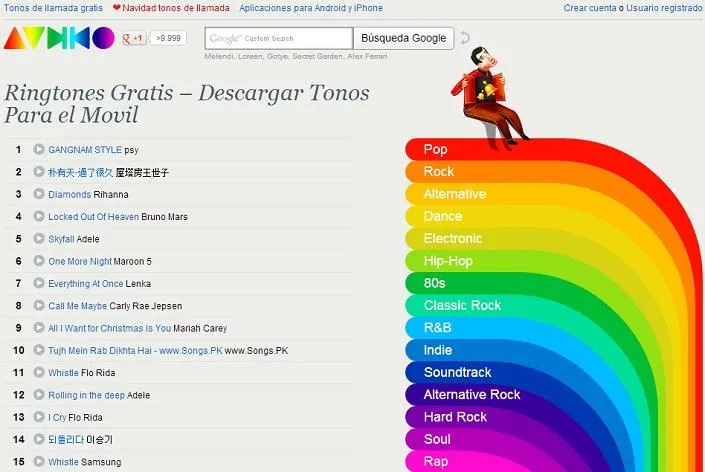Play the Diamonds Rihanna ringtone preview
This screenshot has width=705, height=472.
pyautogui.click(x=39, y=194)
